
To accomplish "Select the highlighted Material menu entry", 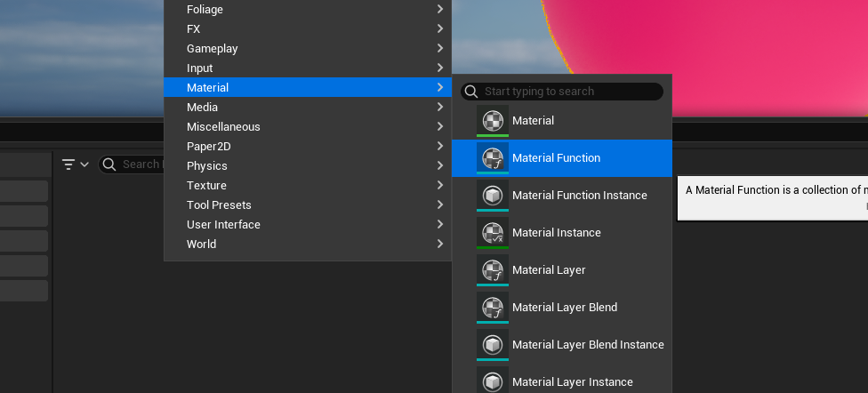I will click(x=308, y=87).
